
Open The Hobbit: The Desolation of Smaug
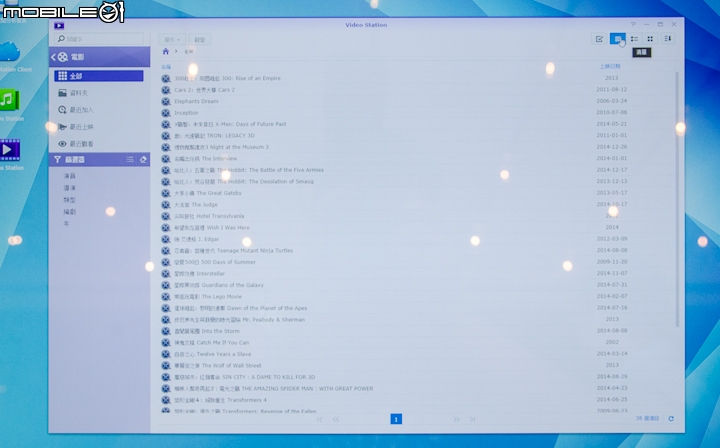click(244, 182)
